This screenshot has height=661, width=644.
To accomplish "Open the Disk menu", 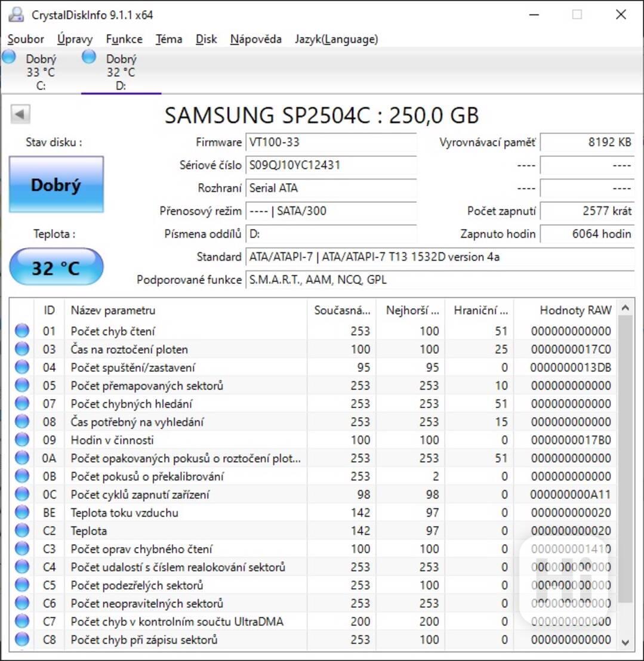I will coord(207,39).
